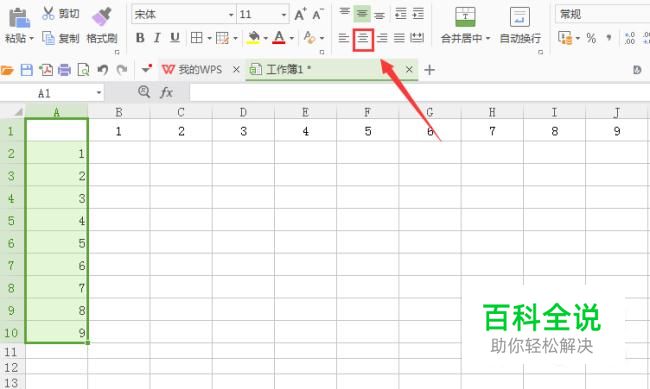Viewport: 650px width, 389px height.
Task: Align text to bottom of cell
Action: [379, 15]
